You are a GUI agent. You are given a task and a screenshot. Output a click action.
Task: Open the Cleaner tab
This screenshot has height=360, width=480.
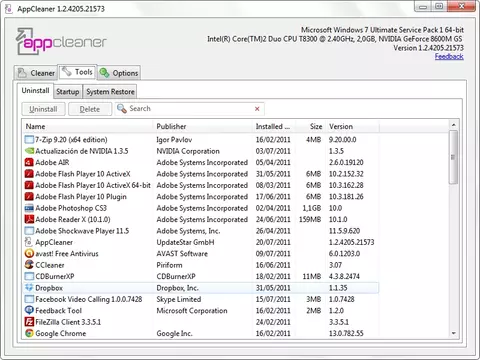(36, 73)
